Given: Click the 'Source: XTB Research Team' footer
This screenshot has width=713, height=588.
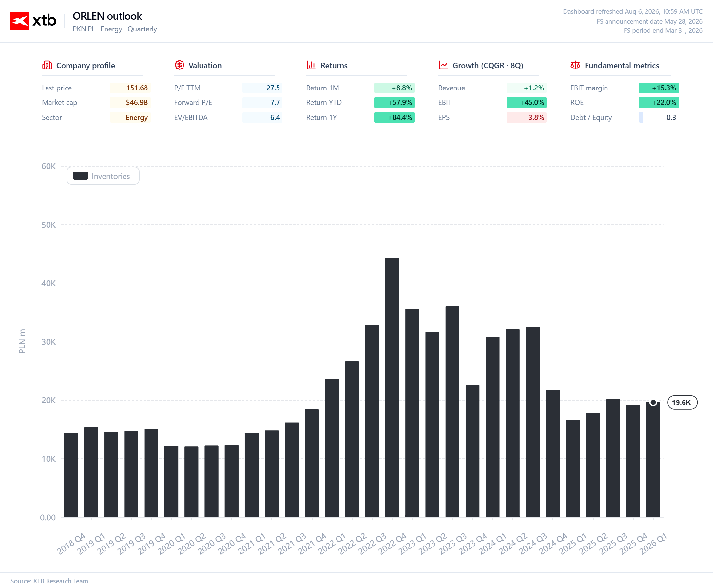Looking at the screenshot, I should pos(49,581).
